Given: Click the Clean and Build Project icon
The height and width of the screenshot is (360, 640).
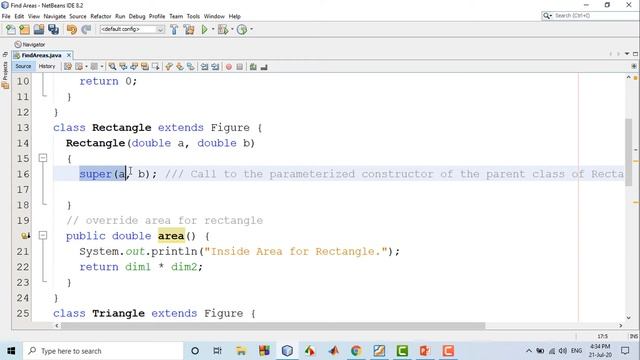Looking at the screenshot, I should (x=189, y=29).
